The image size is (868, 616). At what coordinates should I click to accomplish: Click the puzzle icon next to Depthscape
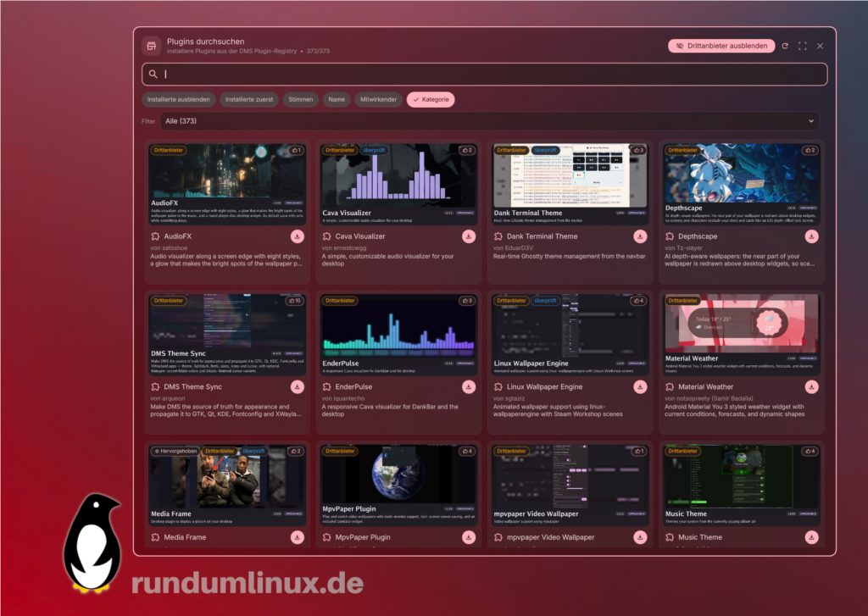[x=670, y=236]
